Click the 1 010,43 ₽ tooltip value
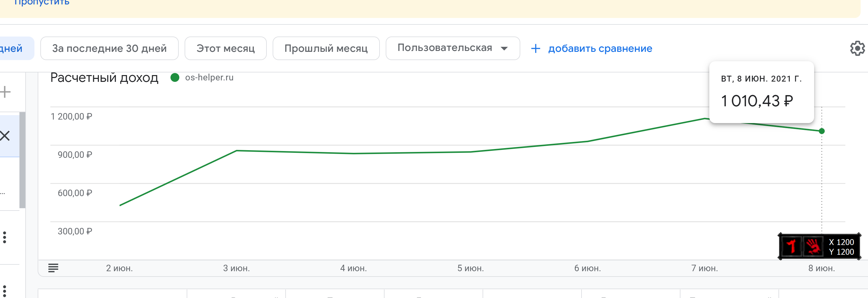Screen dimensions: 868x298 (x=757, y=101)
